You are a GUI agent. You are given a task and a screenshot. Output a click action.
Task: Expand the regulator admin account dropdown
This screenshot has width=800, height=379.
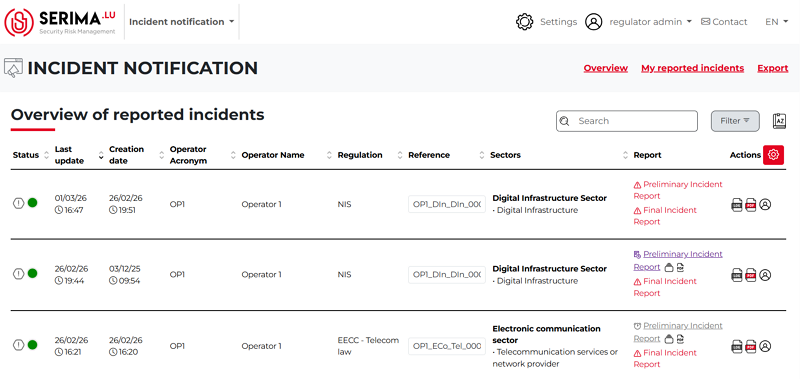[x=651, y=22]
